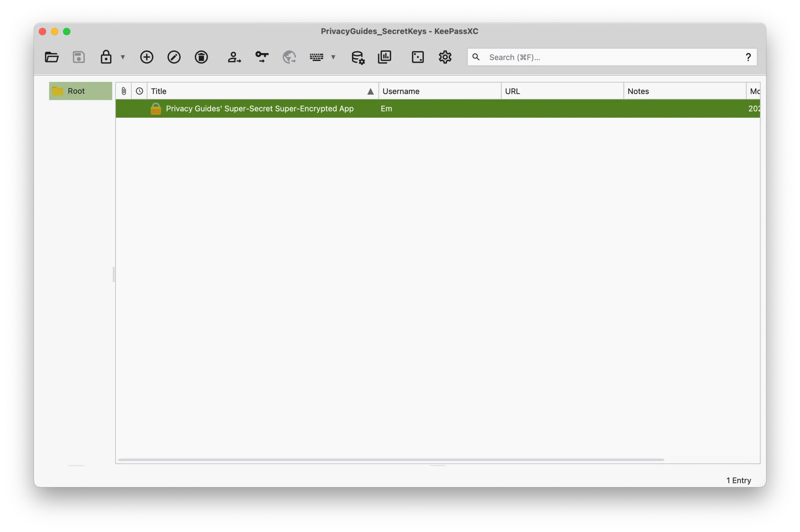The width and height of the screenshot is (800, 532).
Task: Copy the password to clipboard
Action: [x=261, y=57]
